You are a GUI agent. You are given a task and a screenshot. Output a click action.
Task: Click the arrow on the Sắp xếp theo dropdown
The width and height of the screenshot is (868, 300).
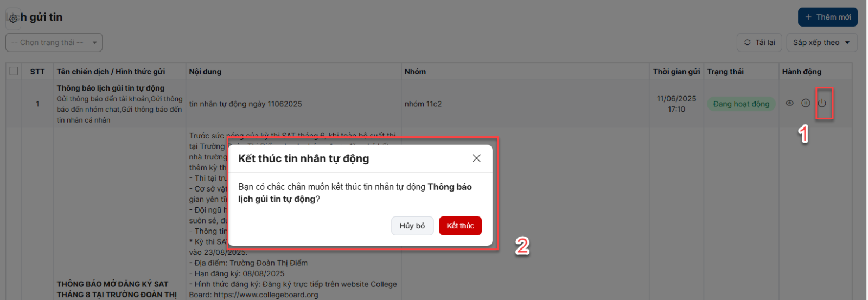[847, 43]
